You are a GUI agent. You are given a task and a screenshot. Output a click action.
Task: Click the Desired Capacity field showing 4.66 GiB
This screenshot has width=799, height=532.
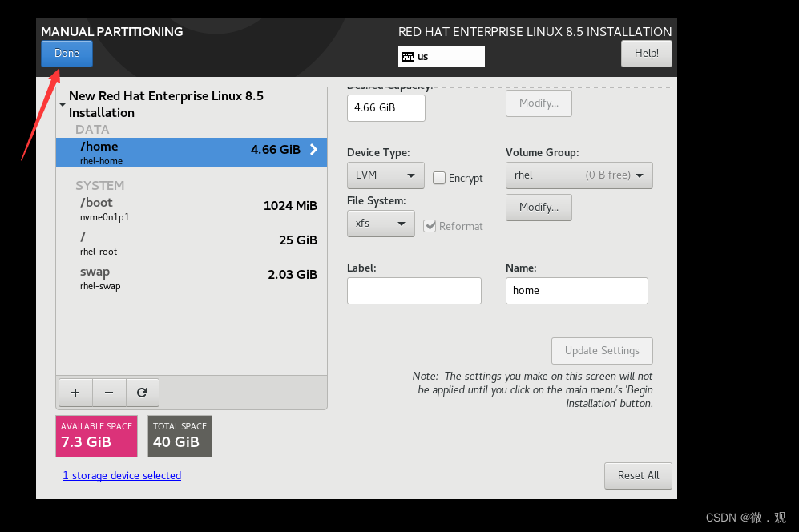point(385,108)
